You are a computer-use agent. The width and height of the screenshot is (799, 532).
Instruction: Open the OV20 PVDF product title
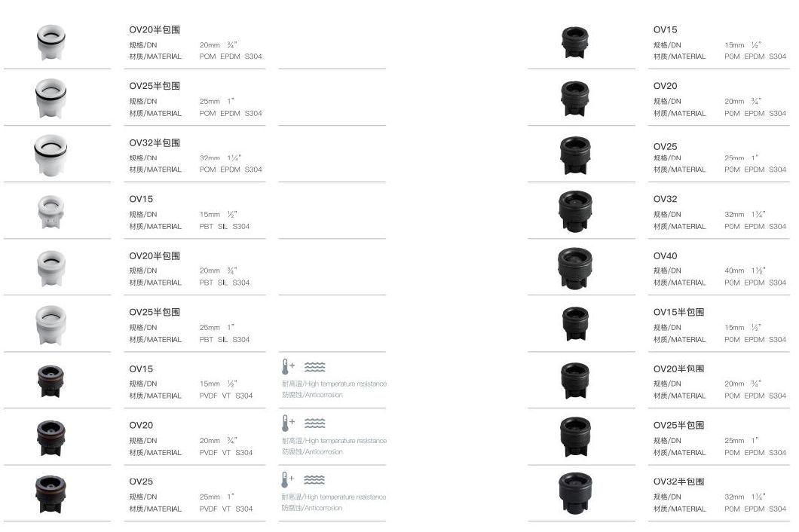point(141,425)
